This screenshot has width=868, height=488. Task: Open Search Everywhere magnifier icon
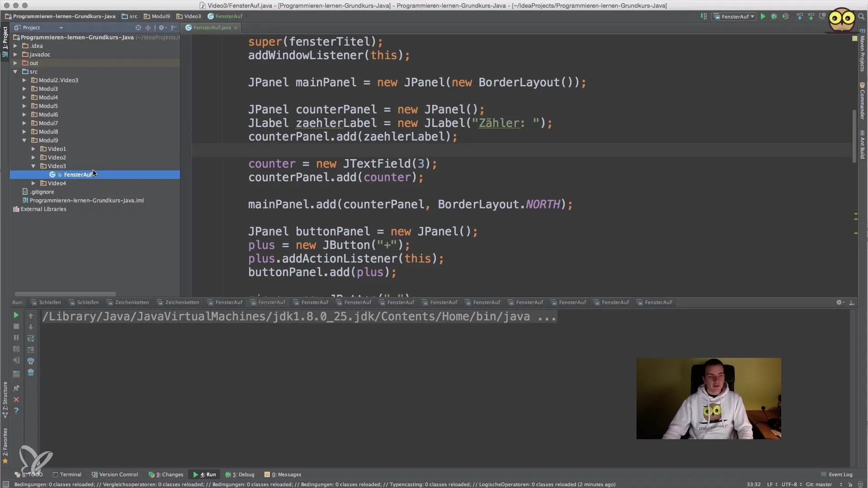click(861, 17)
